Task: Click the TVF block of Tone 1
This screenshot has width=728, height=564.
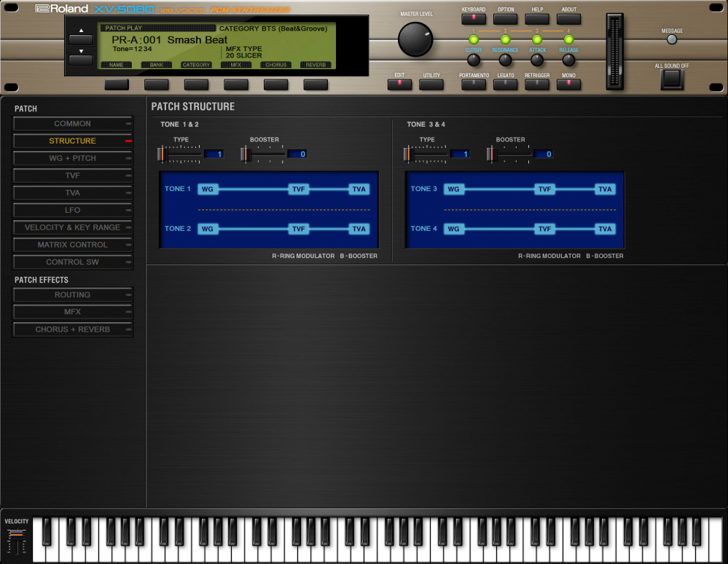Action: (x=299, y=189)
